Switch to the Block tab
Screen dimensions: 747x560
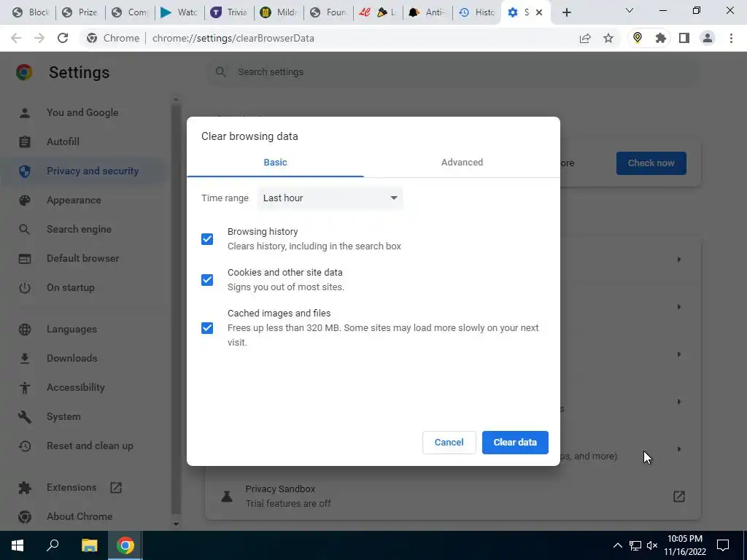pyautogui.click(x=31, y=12)
